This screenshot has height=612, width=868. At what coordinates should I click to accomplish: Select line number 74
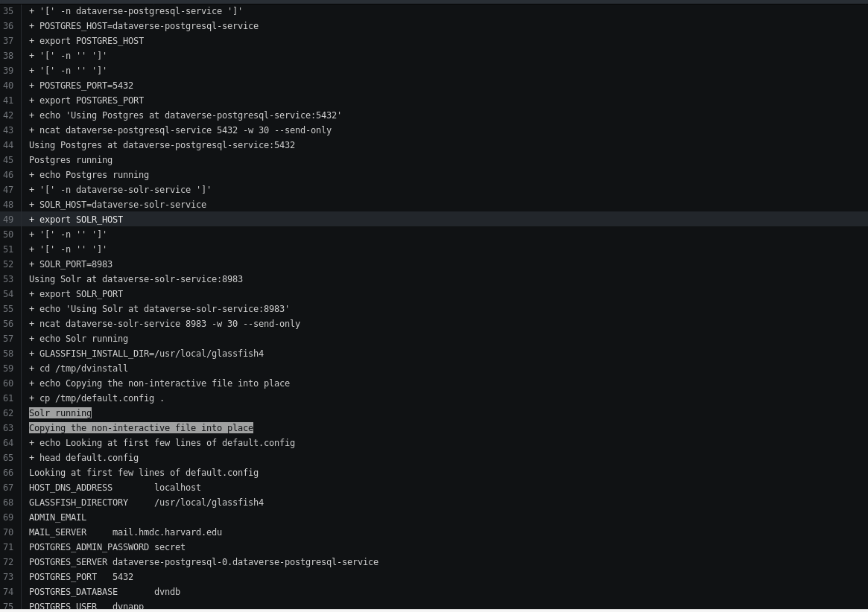pyautogui.click(x=7, y=592)
